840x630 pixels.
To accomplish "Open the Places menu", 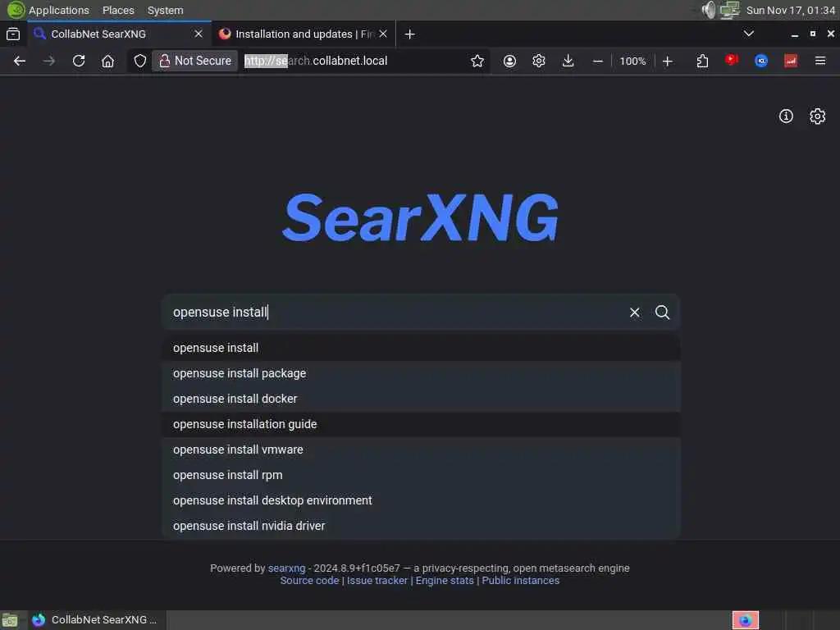I will pyautogui.click(x=118, y=10).
